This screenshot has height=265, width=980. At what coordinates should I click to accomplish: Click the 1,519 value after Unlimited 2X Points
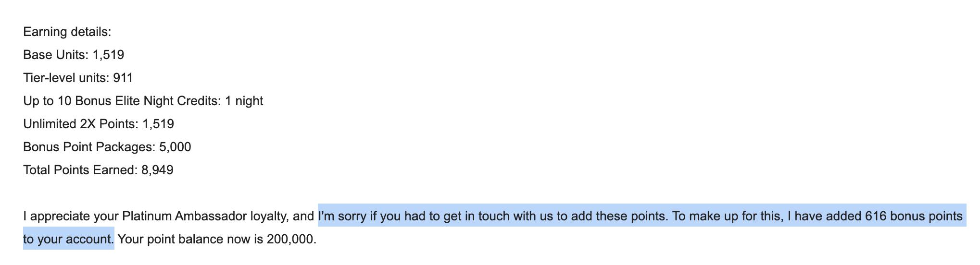pyautogui.click(x=158, y=124)
